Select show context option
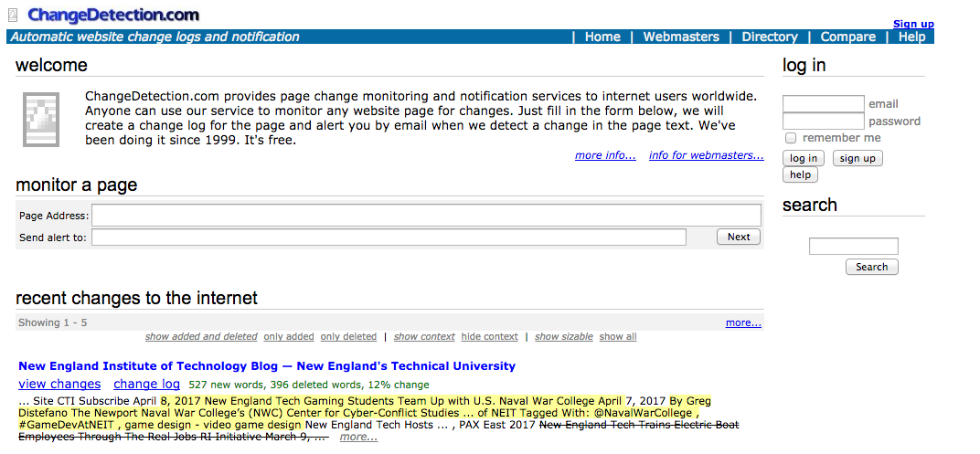The image size is (980, 454). tap(424, 336)
